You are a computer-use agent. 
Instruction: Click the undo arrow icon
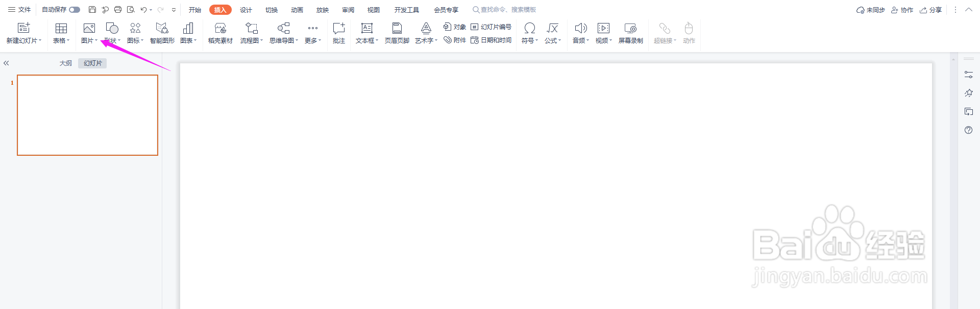point(143,10)
